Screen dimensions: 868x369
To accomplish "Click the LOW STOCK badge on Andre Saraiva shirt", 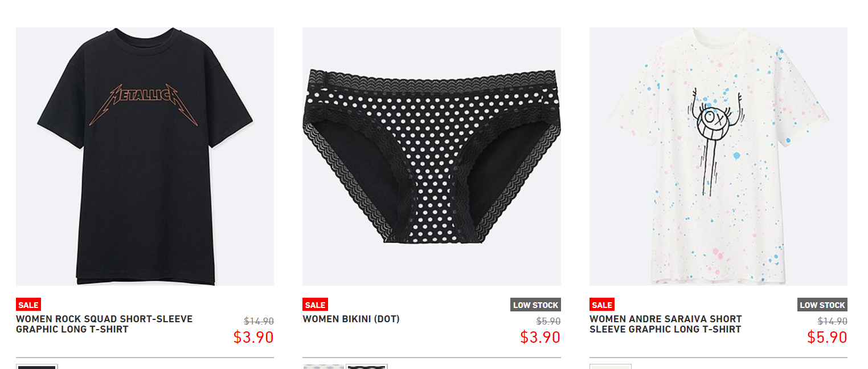I will (x=822, y=305).
